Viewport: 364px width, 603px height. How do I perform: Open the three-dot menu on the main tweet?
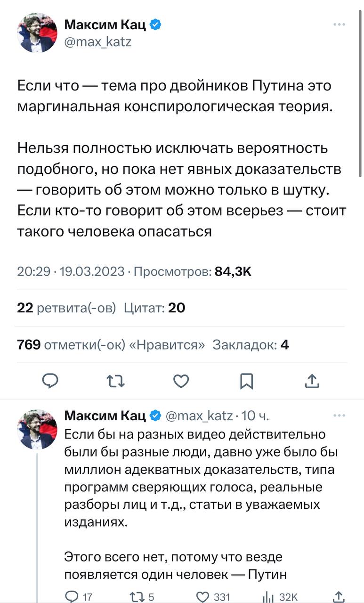click(339, 24)
